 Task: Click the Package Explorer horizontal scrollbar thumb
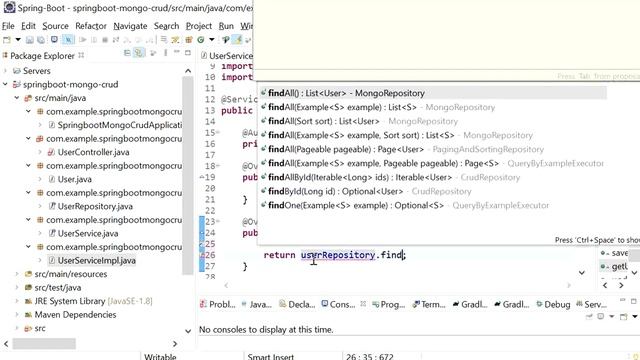click(44, 344)
